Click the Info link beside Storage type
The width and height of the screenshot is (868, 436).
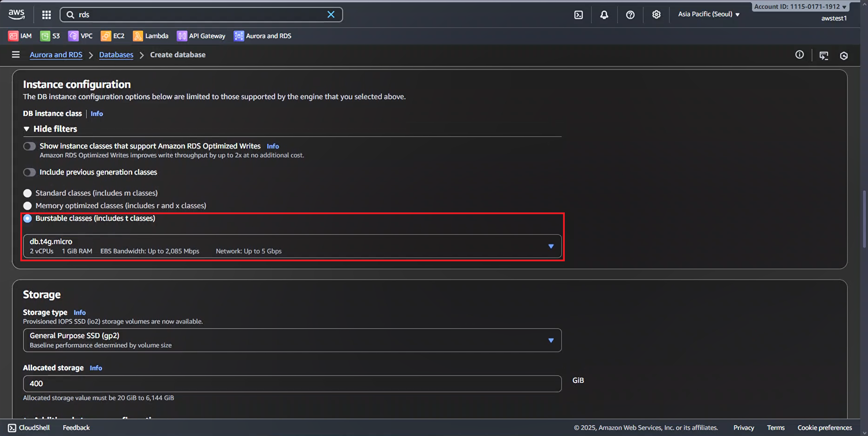[x=79, y=313]
